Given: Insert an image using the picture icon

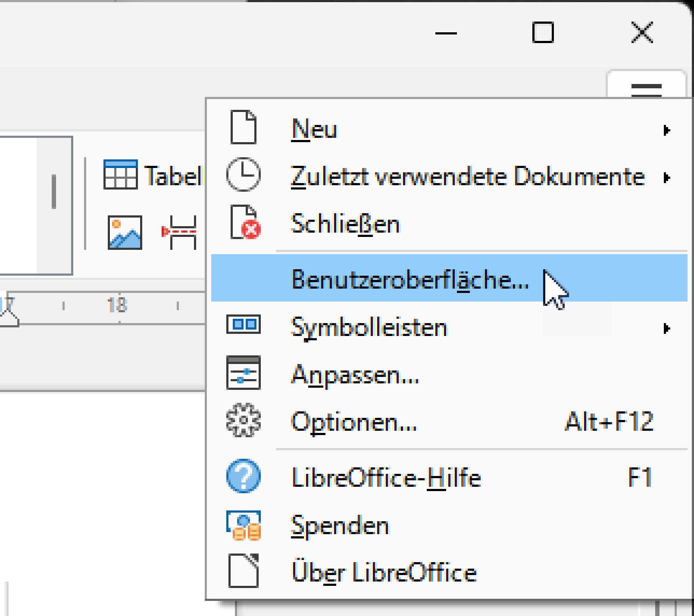Looking at the screenshot, I should [125, 233].
